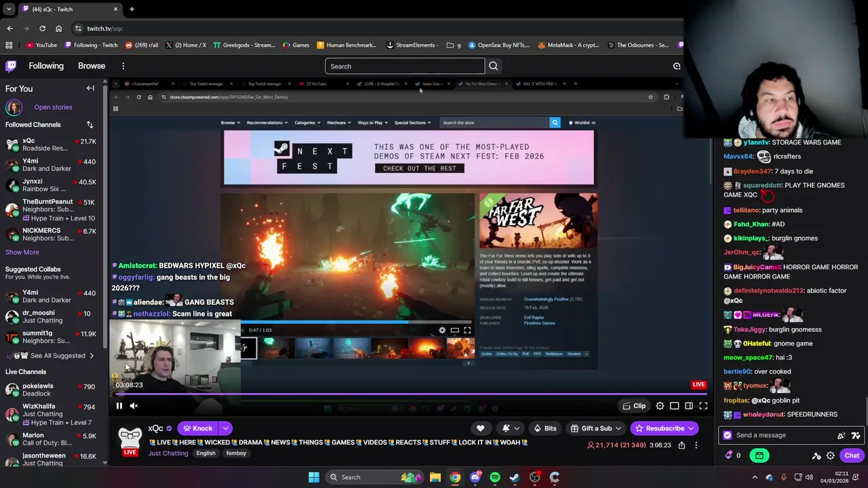868x488 pixels.
Task: Create a Clip of the stream
Action: pos(634,406)
